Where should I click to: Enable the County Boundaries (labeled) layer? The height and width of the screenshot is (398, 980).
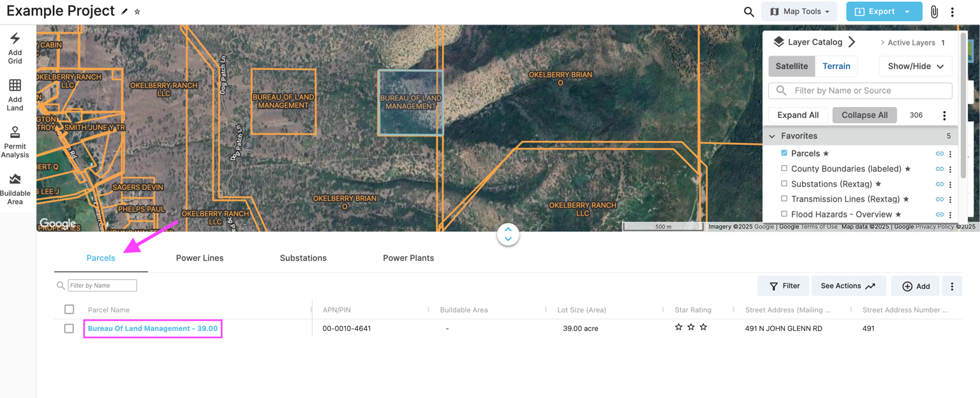pyautogui.click(x=784, y=168)
